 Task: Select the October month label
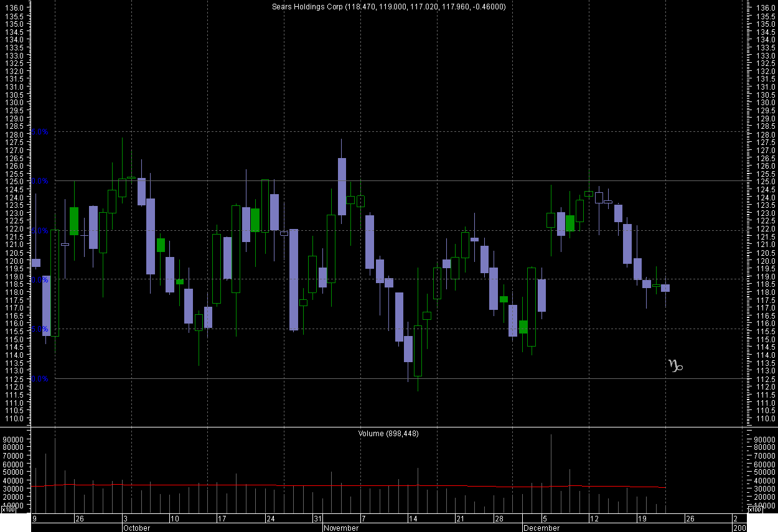(136, 528)
